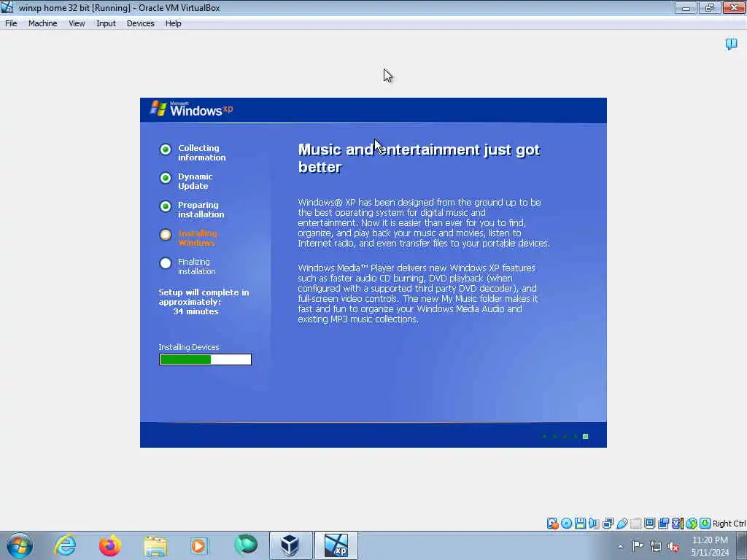Image resolution: width=747 pixels, height=560 pixels.
Task: Click the floppy disk indicator icon
Action: (x=580, y=524)
